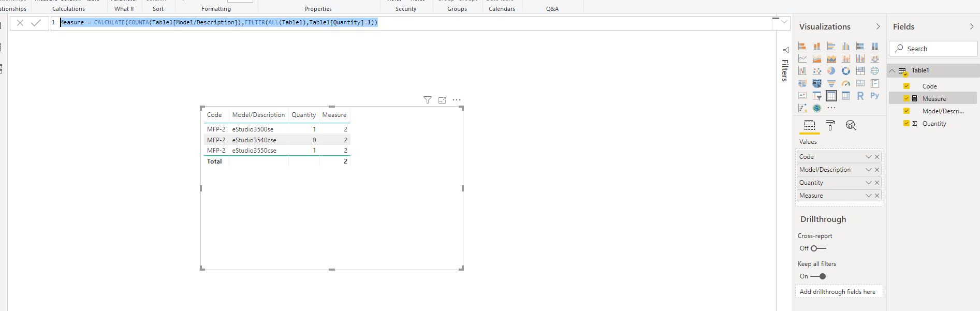
Task: Select the map globe visual
Action: pos(875,71)
